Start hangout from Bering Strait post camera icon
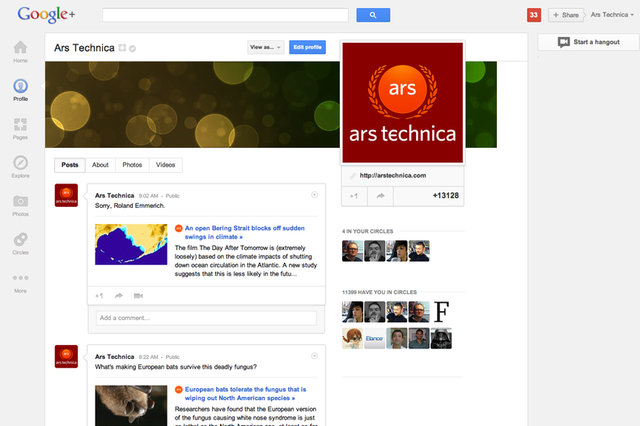This screenshot has width=640, height=426. click(138, 296)
